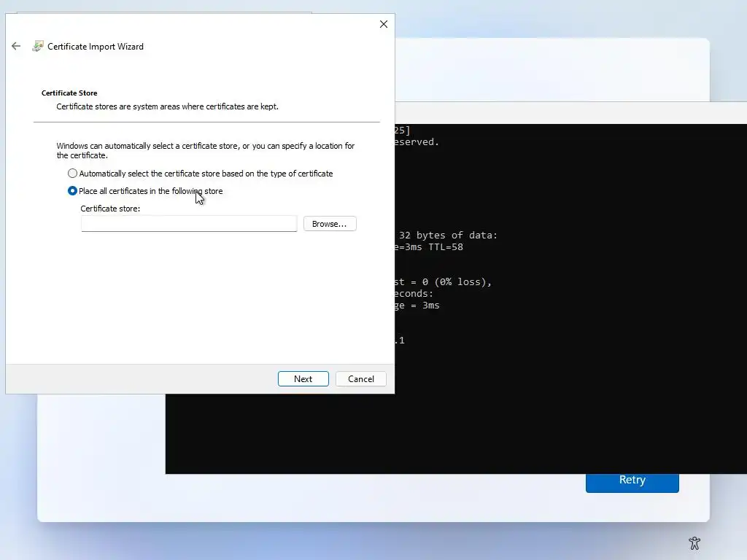Open the accessibility icon at bottom right
747x560 pixels.
(x=694, y=542)
